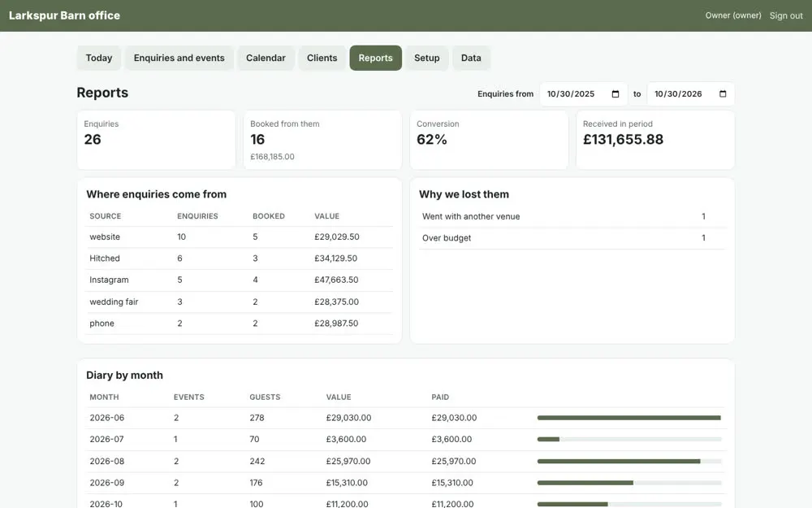Select the phone source row
Screen dimensions: 812x508
[x=240, y=323]
